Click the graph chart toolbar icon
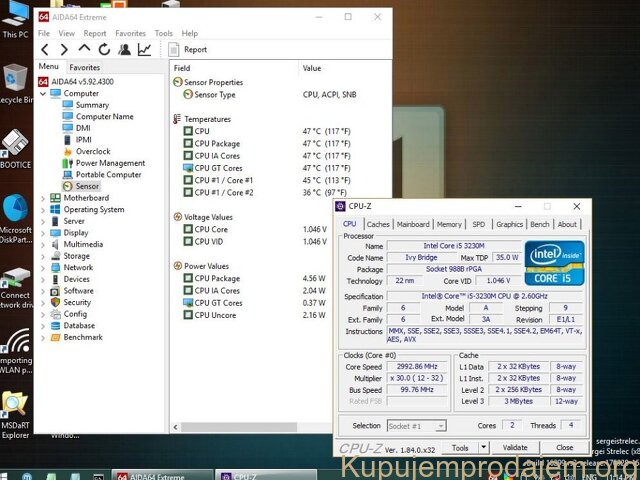Image resolution: width=640 pixels, height=480 pixels. tap(145, 49)
